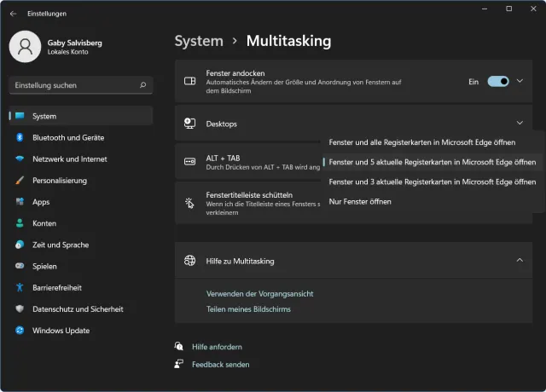This screenshot has width=546, height=392.
Task: Open Bluetooth und Geräte settings
Action: click(68, 137)
